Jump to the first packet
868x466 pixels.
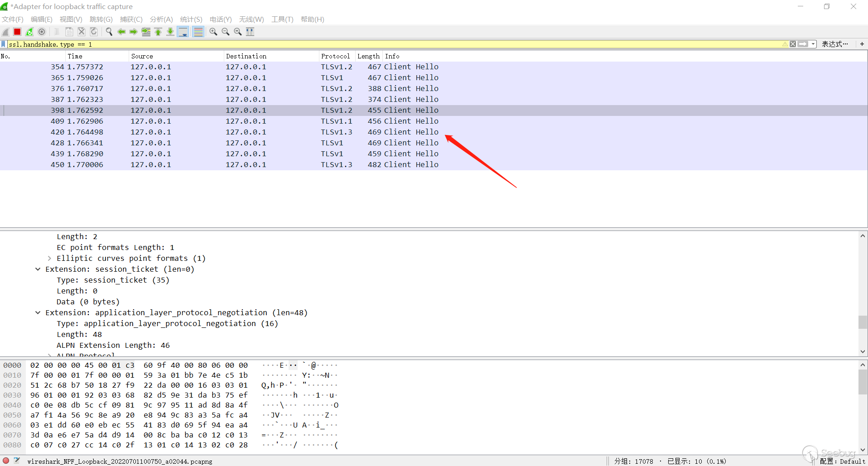click(158, 32)
